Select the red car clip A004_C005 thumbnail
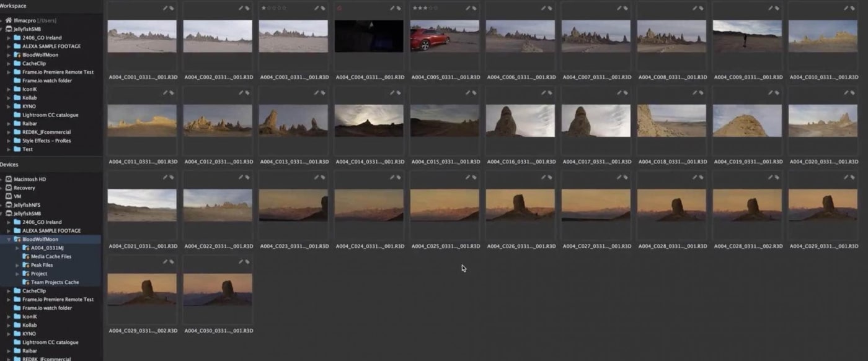The image size is (868, 361). coord(445,36)
